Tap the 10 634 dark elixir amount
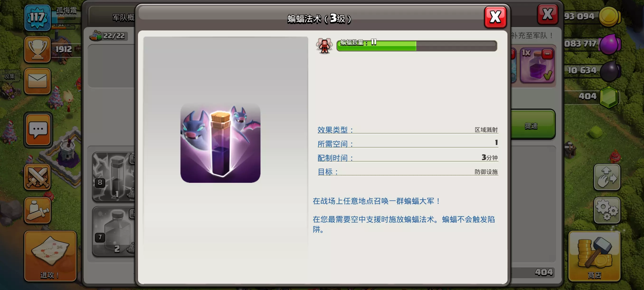 click(582, 70)
